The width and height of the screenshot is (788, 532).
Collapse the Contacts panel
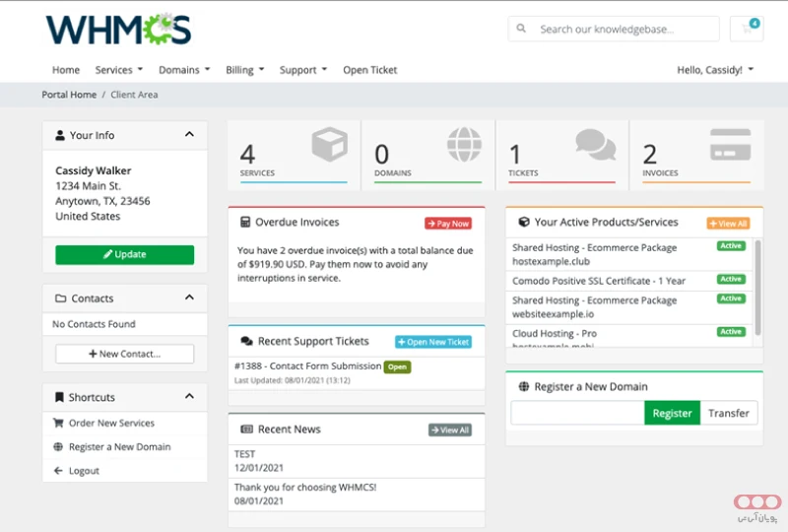point(189,298)
